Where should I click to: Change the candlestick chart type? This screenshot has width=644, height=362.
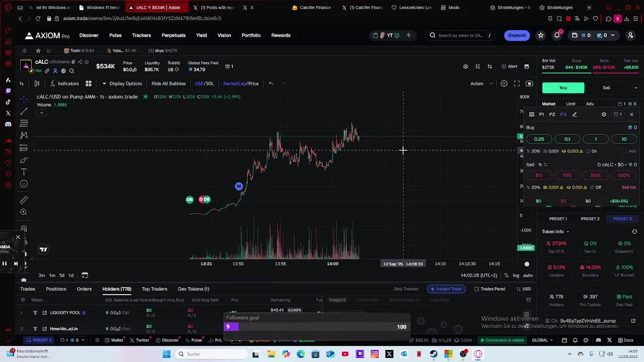point(38,83)
